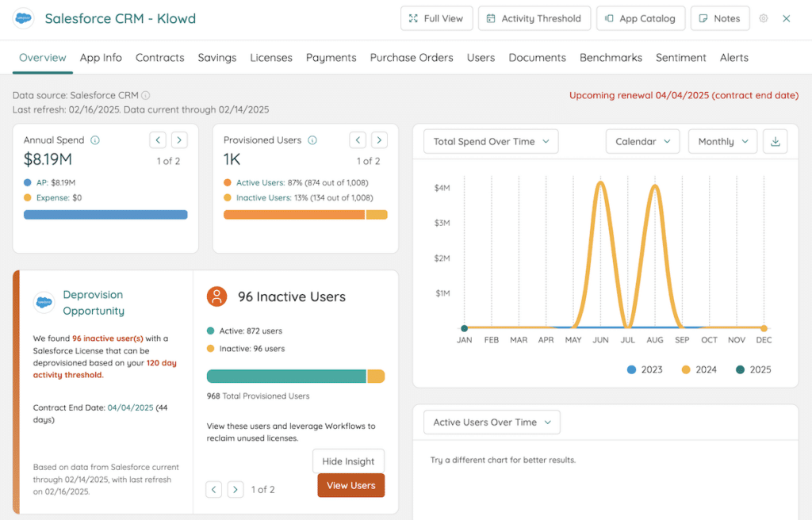This screenshot has width=812, height=520.
Task: Open the Benchmarks tab
Action: (611, 57)
